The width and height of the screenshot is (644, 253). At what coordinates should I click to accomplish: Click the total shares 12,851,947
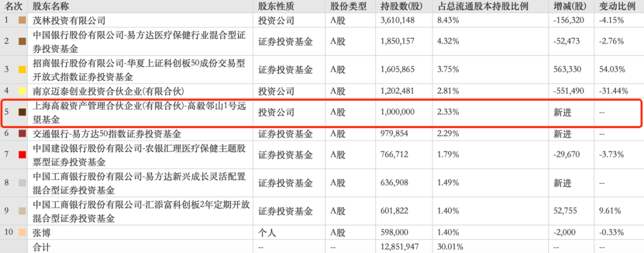[x=400, y=247]
